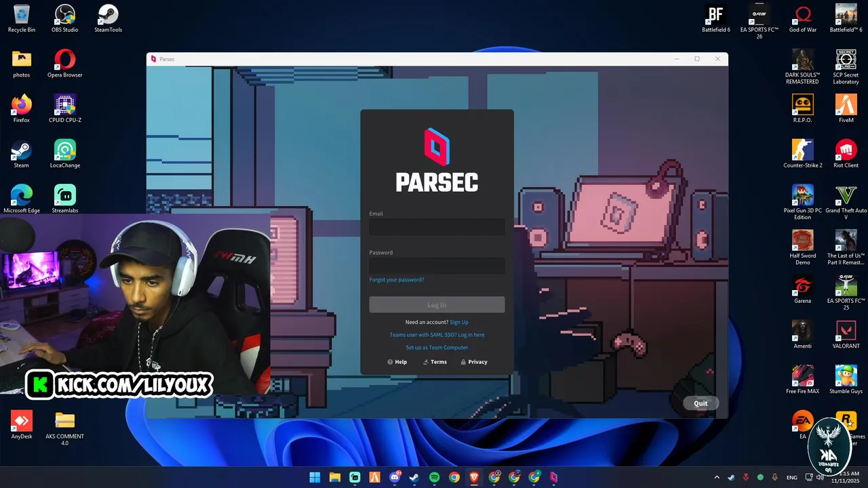
Task: Select the Garena desktop icon
Action: (x=803, y=289)
